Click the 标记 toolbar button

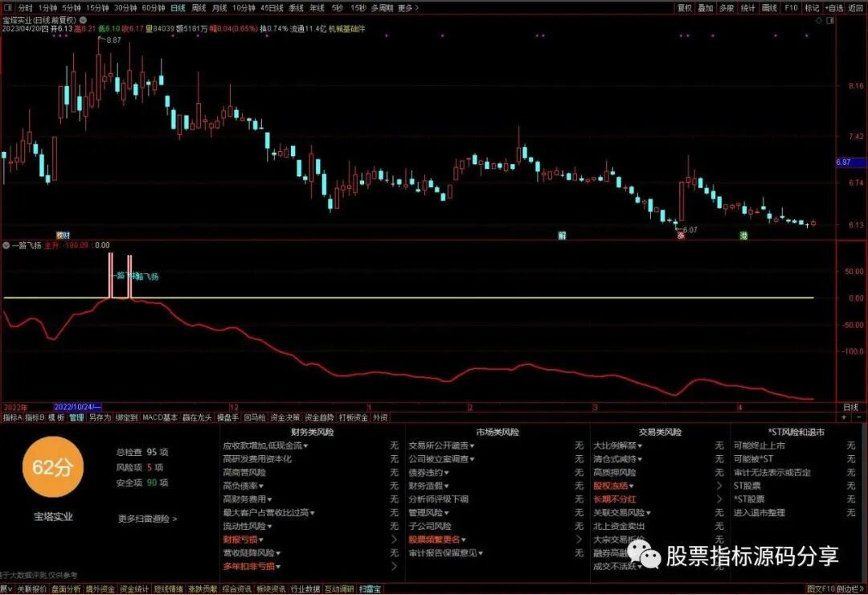(x=812, y=8)
